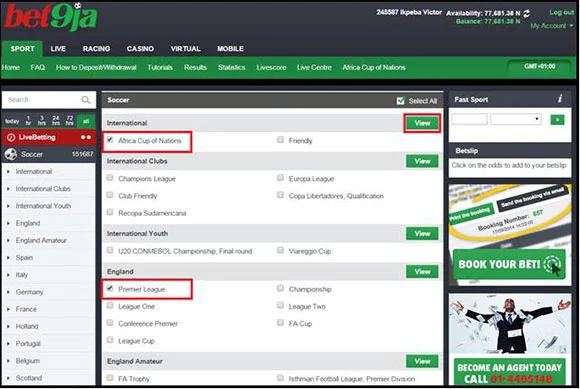Switch to the LIVE tab
The image size is (580, 389).
(58, 49)
